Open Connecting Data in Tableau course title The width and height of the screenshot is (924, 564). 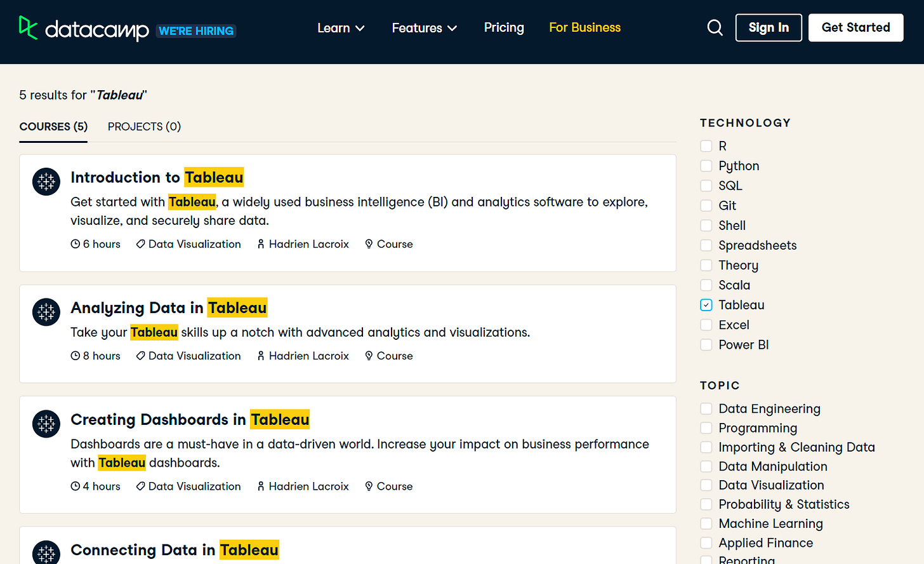175,549
